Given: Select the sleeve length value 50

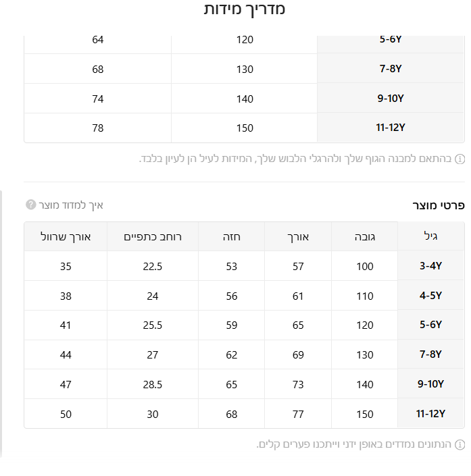Looking at the screenshot, I should pyautogui.click(x=66, y=414).
